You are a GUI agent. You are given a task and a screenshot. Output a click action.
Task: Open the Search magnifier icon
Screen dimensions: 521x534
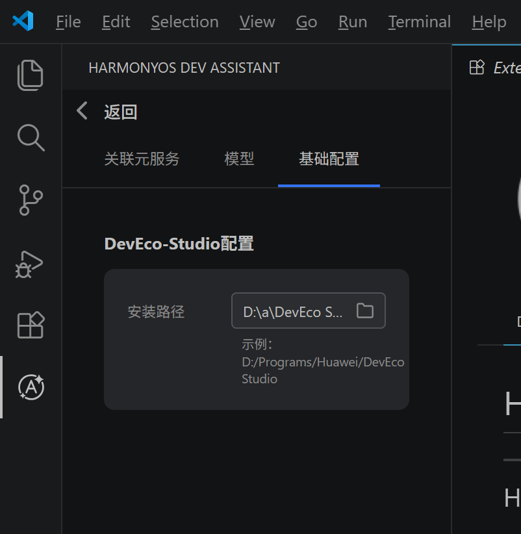pyautogui.click(x=31, y=137)
